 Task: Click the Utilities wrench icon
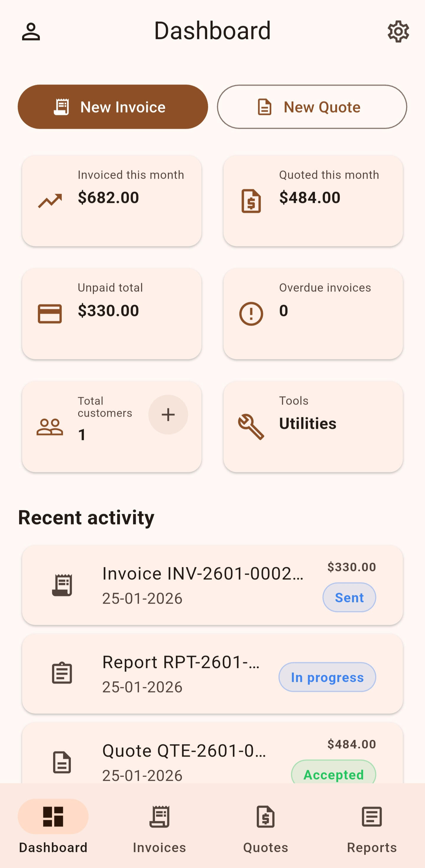point(251,426)
